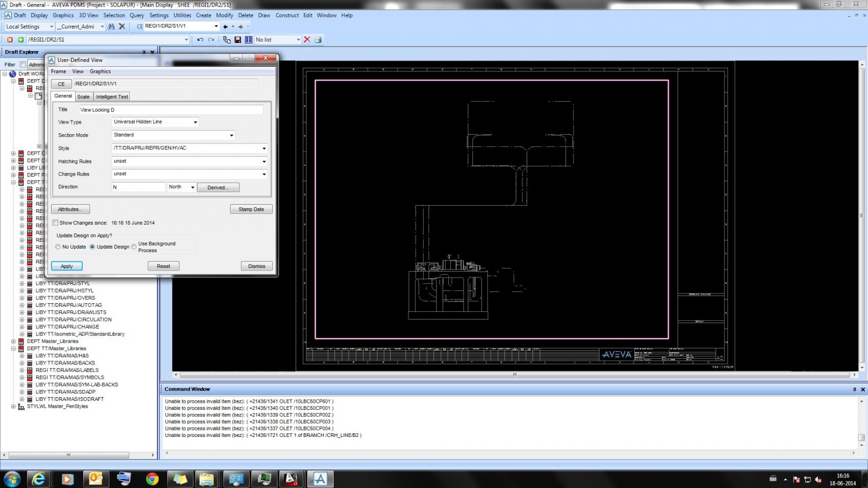Click the redo arrow icon
868x488 pixels.
tap(211, 40)
